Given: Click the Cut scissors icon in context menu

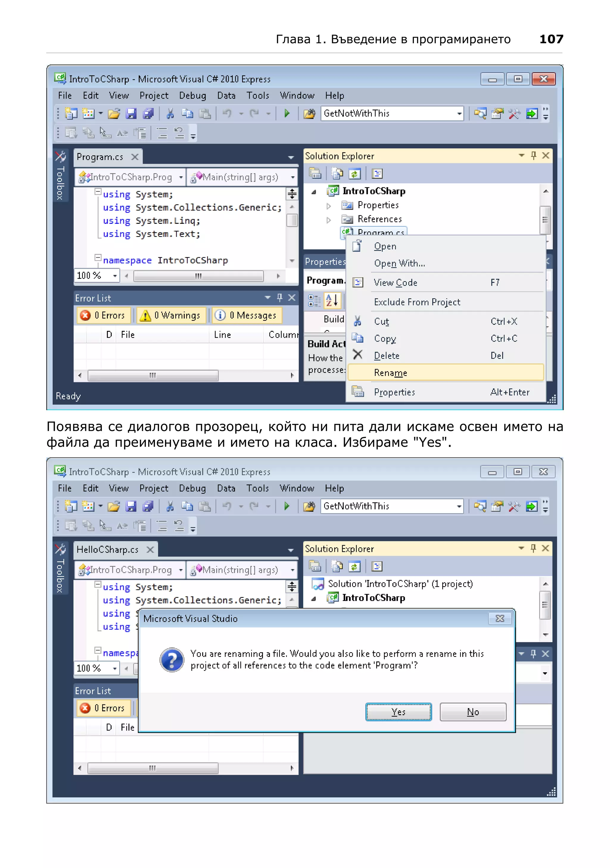Looking at the screenshot, I should (x=357, y=321).
